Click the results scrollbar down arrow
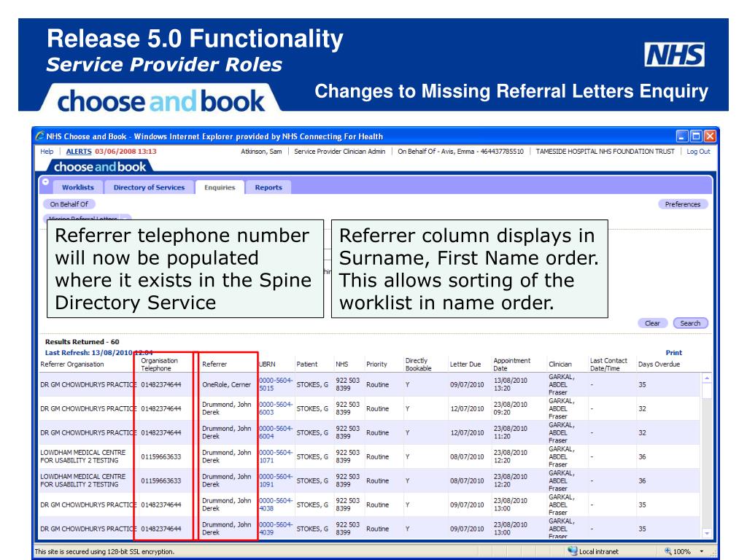 (x=707, y=533)
